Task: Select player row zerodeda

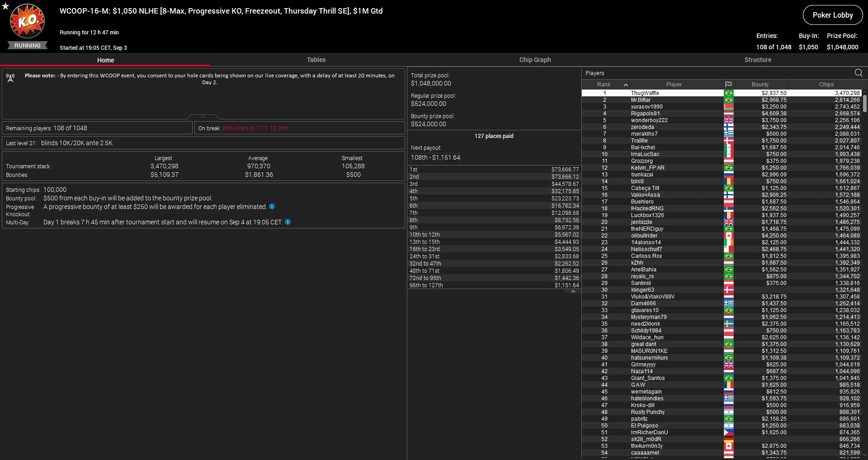Action: (722, 127)
